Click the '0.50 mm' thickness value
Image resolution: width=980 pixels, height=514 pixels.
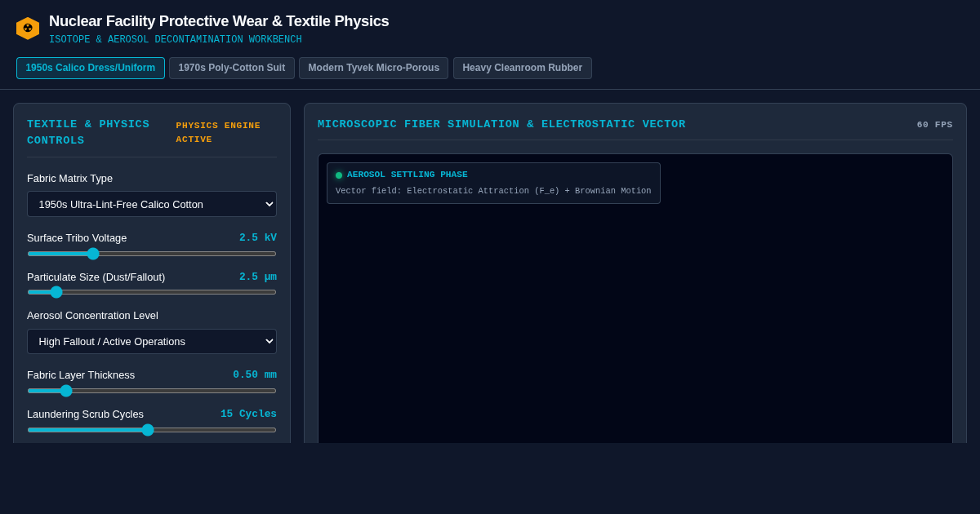[255, 375]
